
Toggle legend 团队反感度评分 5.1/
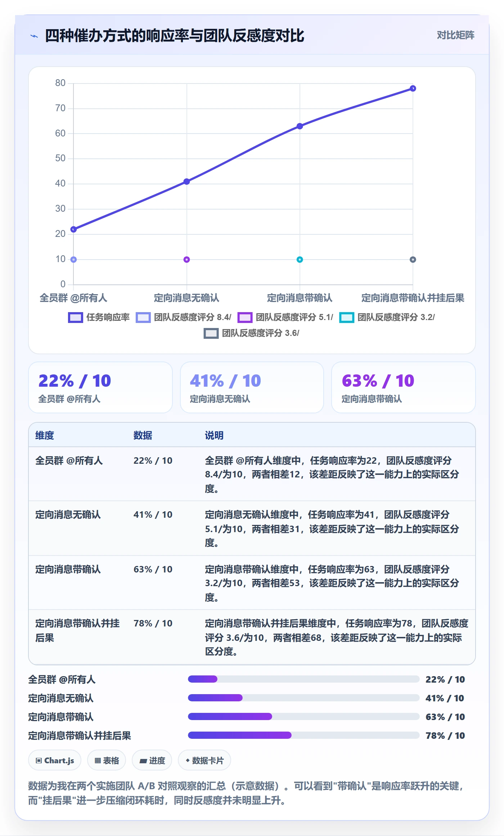tap(285, 317)
